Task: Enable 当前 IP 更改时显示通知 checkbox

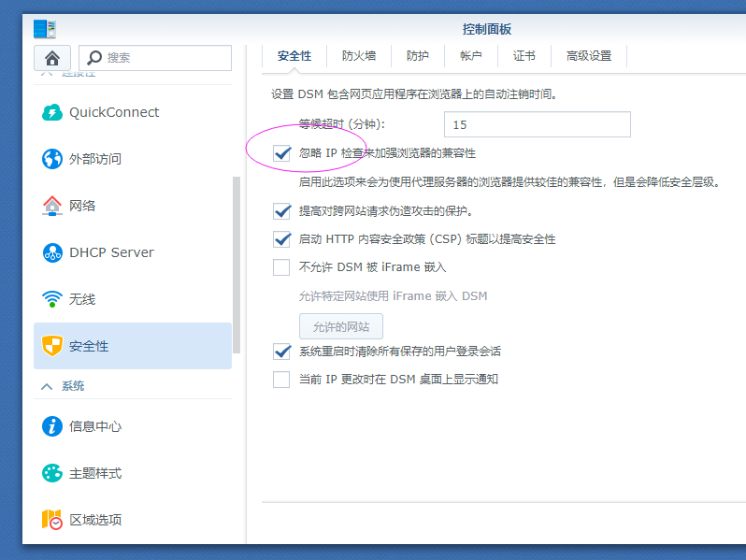Action: click(281, 380)
